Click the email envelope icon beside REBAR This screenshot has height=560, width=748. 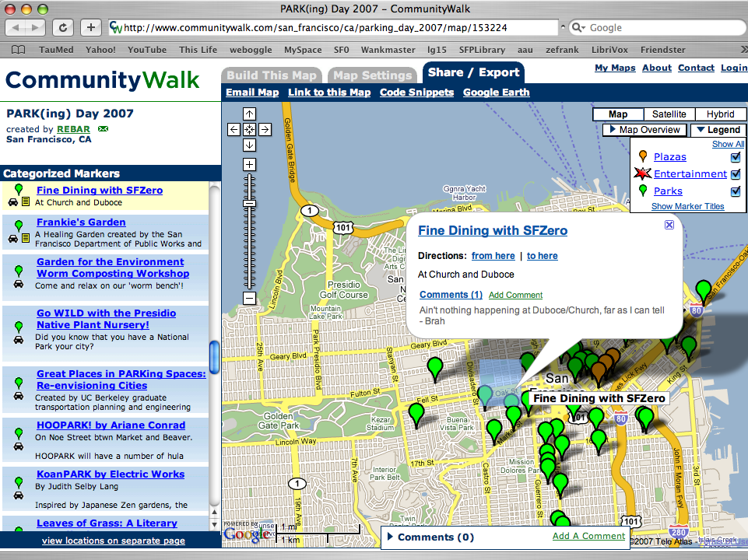(103, 129)
